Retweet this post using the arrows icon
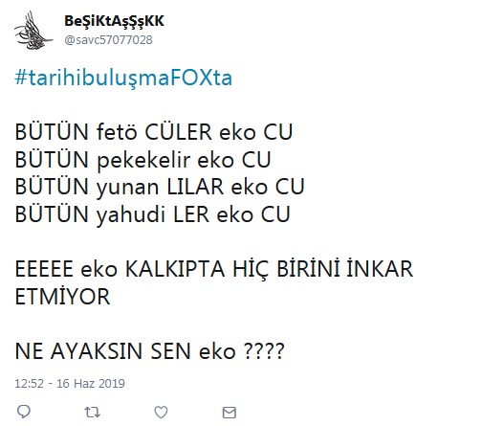The width and height of the screenshot is (504, 426). tap(92, 412)
